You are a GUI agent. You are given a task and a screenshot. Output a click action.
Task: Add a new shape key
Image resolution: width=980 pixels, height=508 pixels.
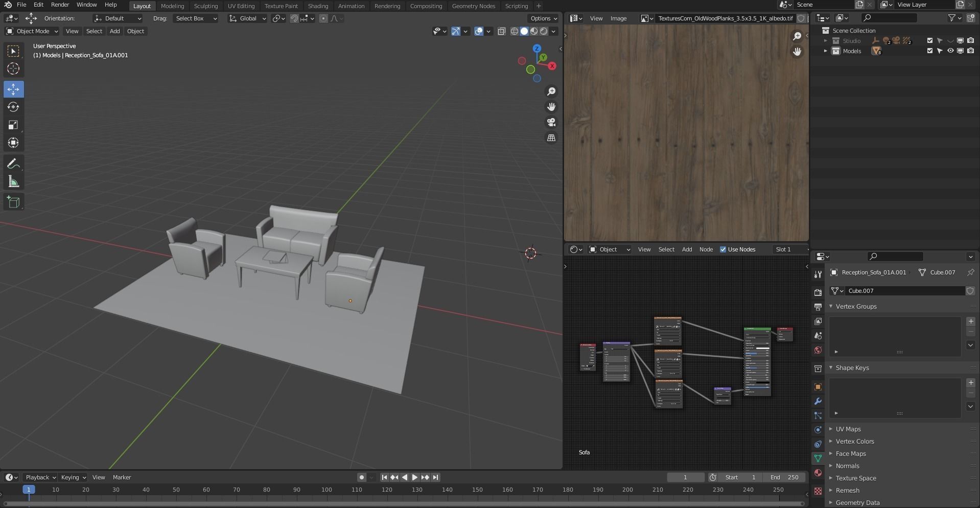pyautogui.click(x=971, y=383)
